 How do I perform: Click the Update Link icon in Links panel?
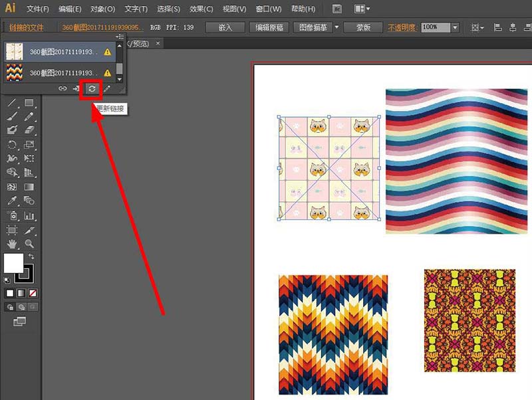tap(91, 88)
